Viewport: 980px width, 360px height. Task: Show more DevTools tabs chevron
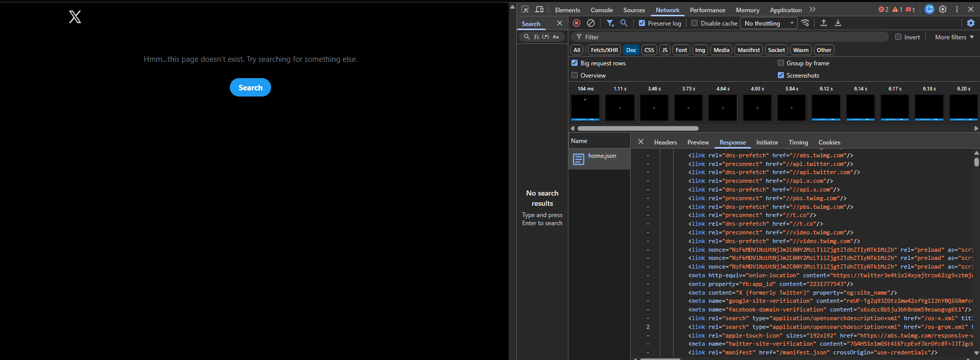click(812, 10)
